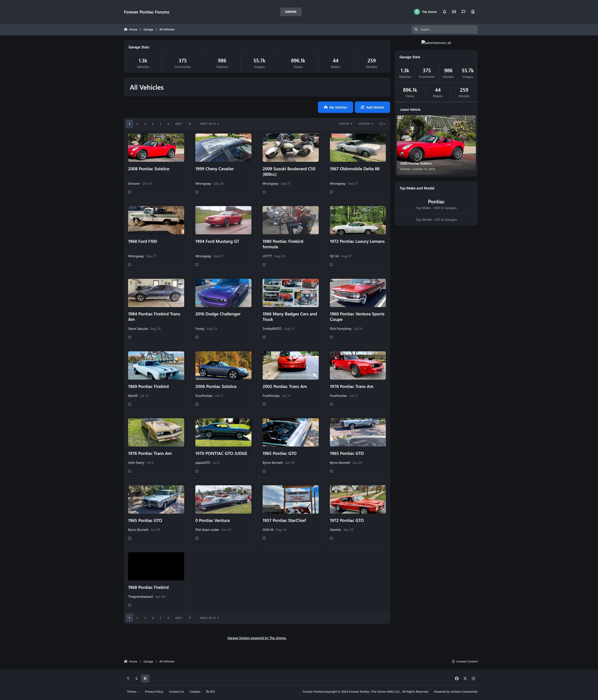Switch to light theme bulb icon
Image resolution: width=598 pixels, height=700 pixels.
tap(128, 678)
